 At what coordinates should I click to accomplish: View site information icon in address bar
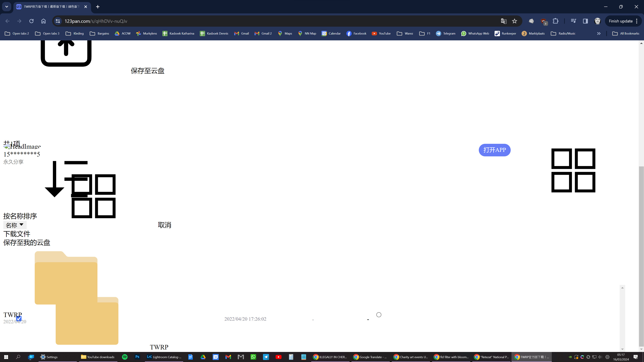click(58, 21)
